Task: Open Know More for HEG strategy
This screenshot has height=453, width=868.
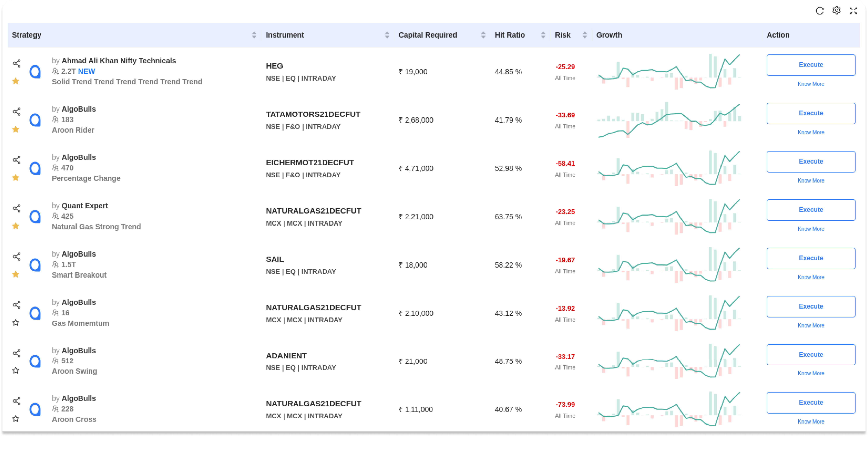Action: pyautogui.click(x=811, y=84)
